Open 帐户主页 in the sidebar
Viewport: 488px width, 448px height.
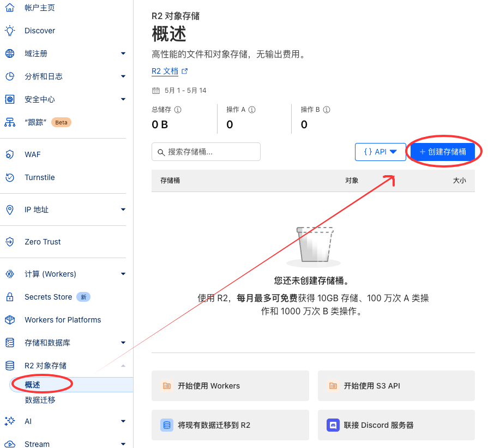click(x=40, y=8)
